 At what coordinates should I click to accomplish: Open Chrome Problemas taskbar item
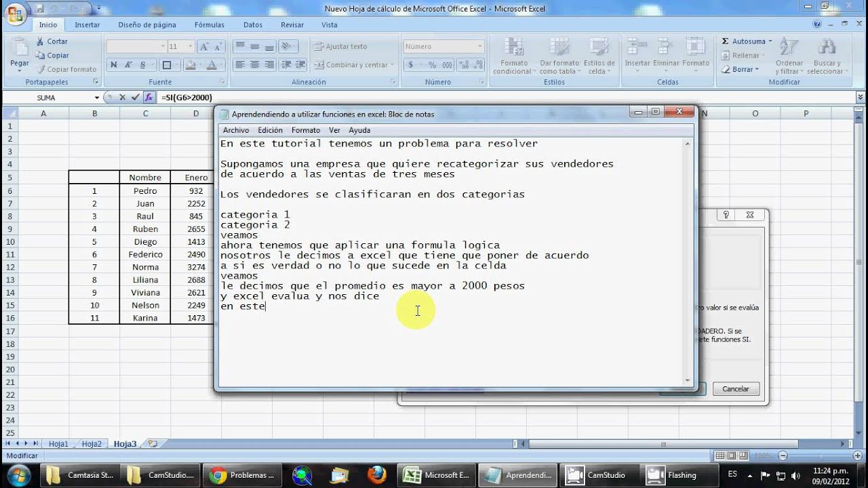click(242, 475)
